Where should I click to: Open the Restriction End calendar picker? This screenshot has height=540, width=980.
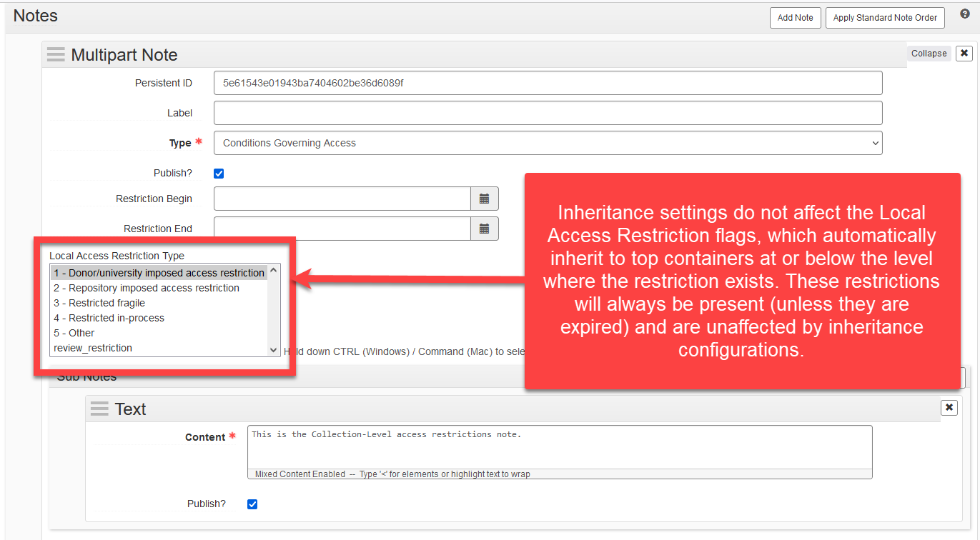click(484, 229)
